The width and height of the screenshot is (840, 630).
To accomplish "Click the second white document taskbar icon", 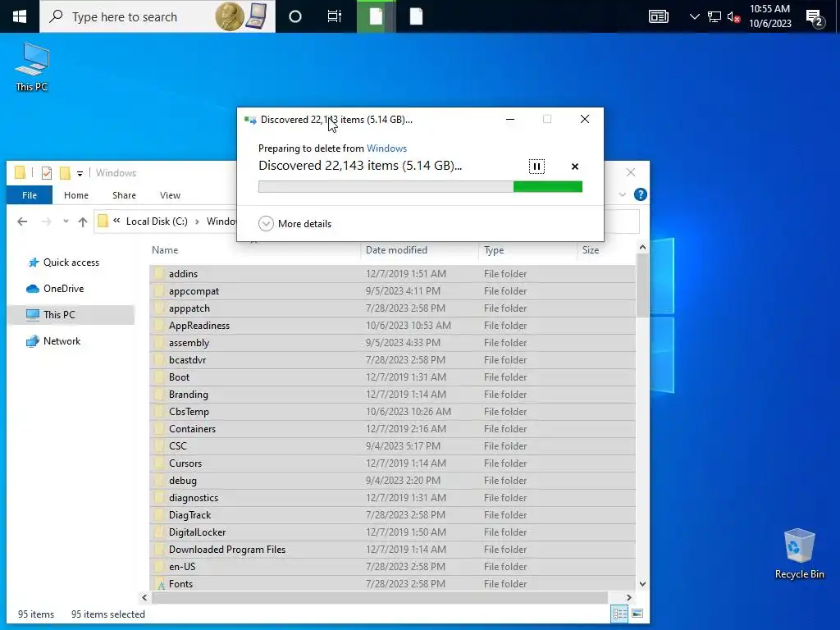I will click(x=416, y=16).
